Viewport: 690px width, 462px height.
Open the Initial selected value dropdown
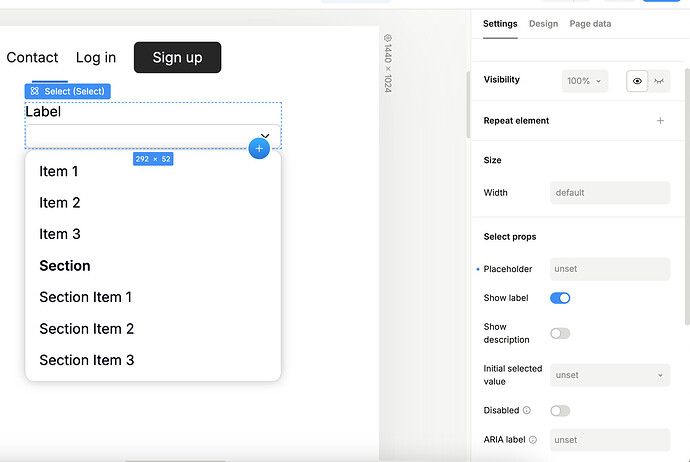click(610, 375)
